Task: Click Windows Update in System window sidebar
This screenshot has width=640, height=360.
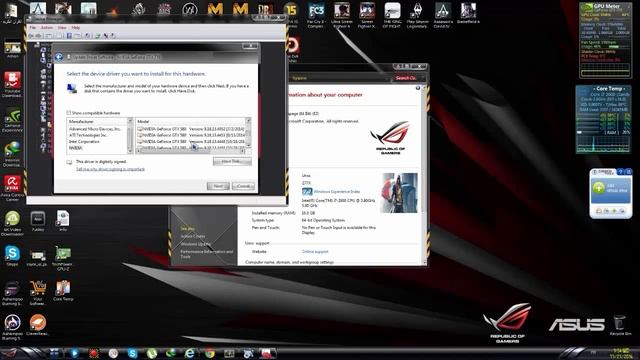Action: pyautogui.click(x=196, y=244)
